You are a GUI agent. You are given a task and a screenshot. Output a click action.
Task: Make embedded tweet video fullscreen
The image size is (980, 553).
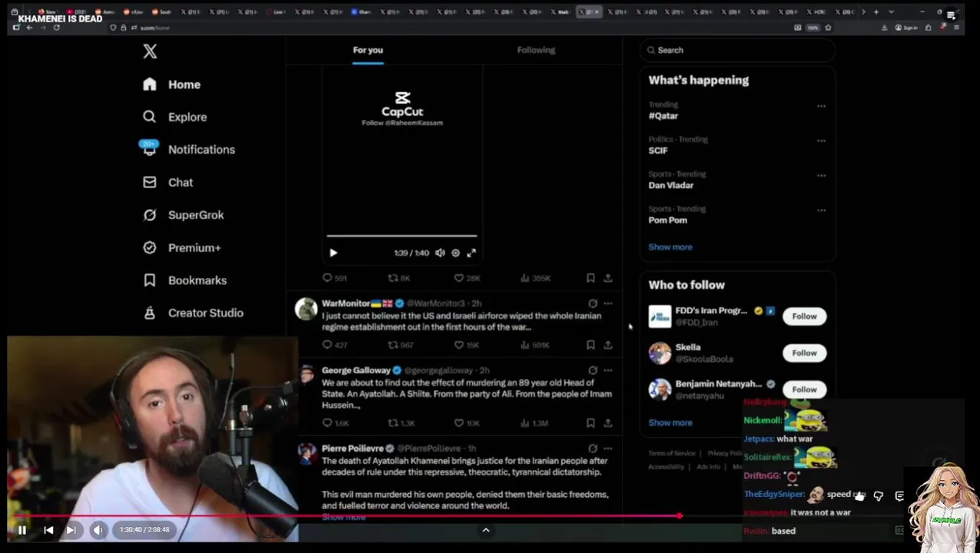point(471,253)
